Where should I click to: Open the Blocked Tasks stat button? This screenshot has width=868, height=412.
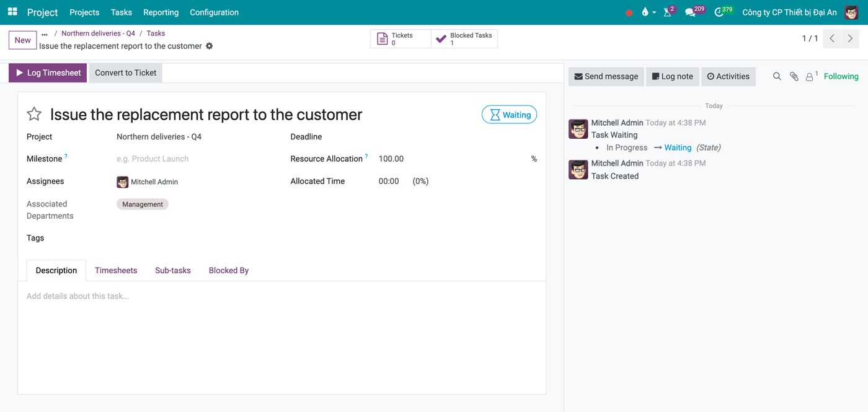coord(464,38)
